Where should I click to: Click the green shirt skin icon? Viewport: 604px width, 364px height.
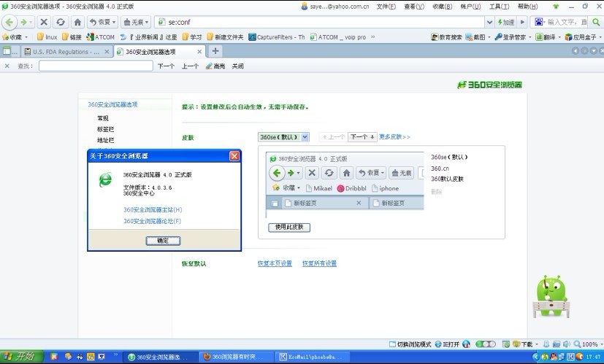[x=556, y=6]
